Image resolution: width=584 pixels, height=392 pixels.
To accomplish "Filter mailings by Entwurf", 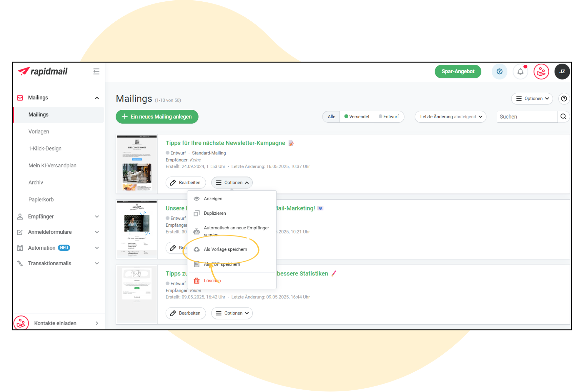I will pos(389,117).
